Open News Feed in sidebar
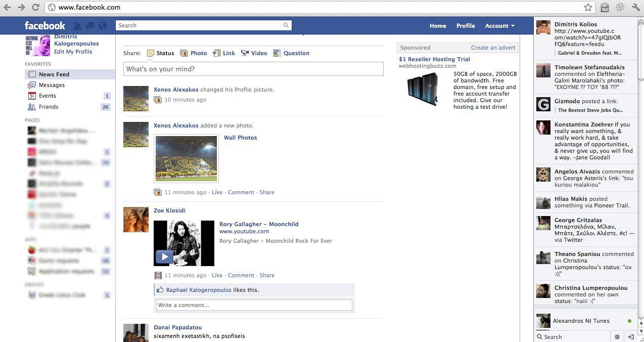Screen dimensions: 644x342 click(70, 74)
